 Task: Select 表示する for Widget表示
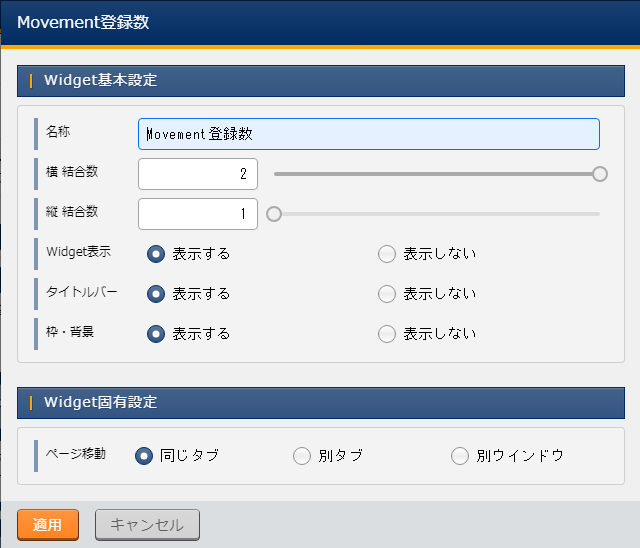(156, 254)
